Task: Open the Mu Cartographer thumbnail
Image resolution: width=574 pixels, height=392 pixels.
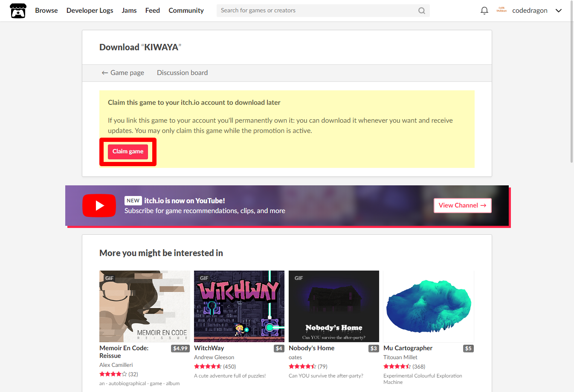Action: tap(429, 306)
